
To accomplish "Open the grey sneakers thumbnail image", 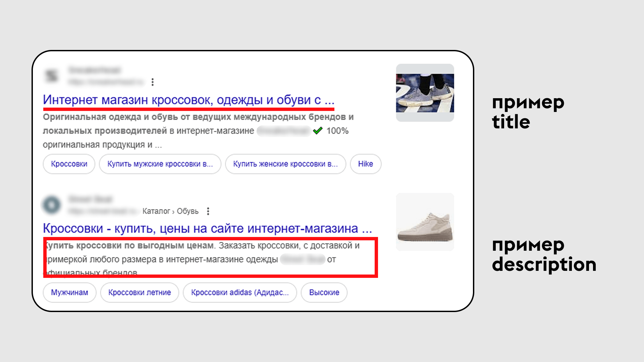I will tap(425, 93).
